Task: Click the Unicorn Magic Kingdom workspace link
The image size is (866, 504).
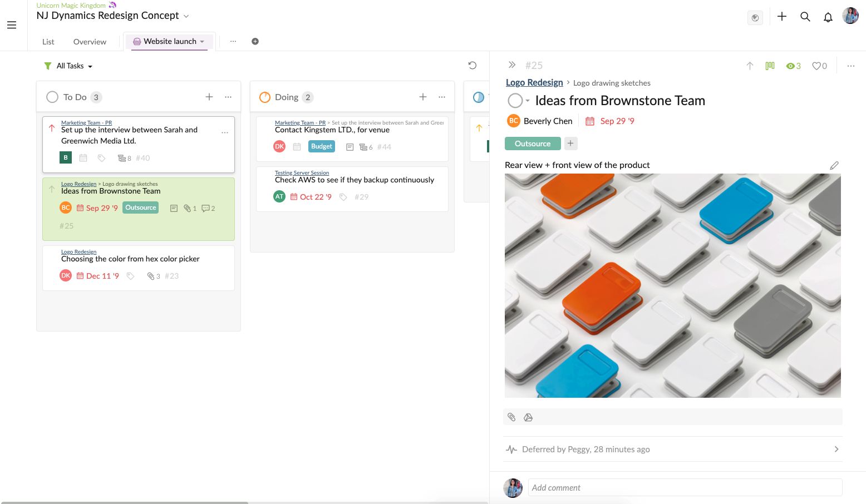Action: coord(71,6)
